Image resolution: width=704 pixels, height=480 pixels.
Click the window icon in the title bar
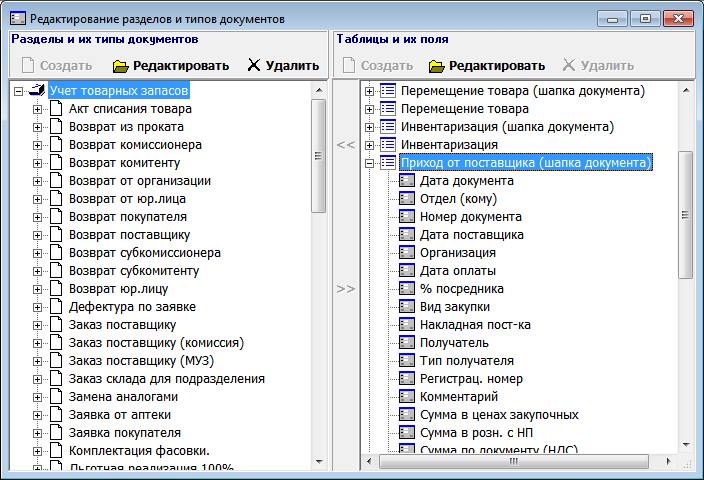[x=18, y=19]
